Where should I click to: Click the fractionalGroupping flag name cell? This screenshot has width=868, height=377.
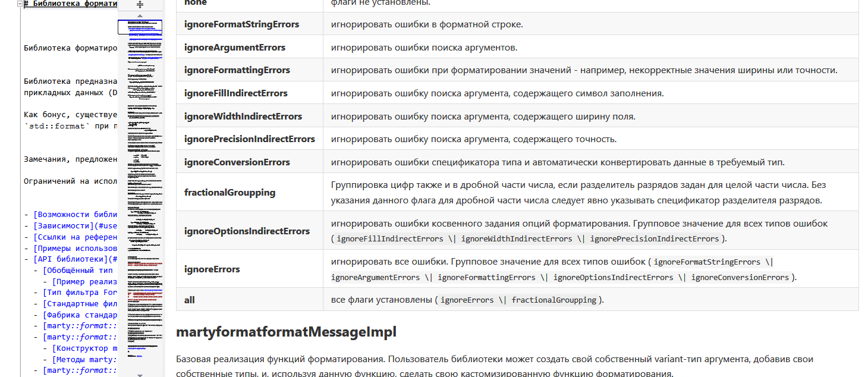pyautogui.click(x=229, y=192)
